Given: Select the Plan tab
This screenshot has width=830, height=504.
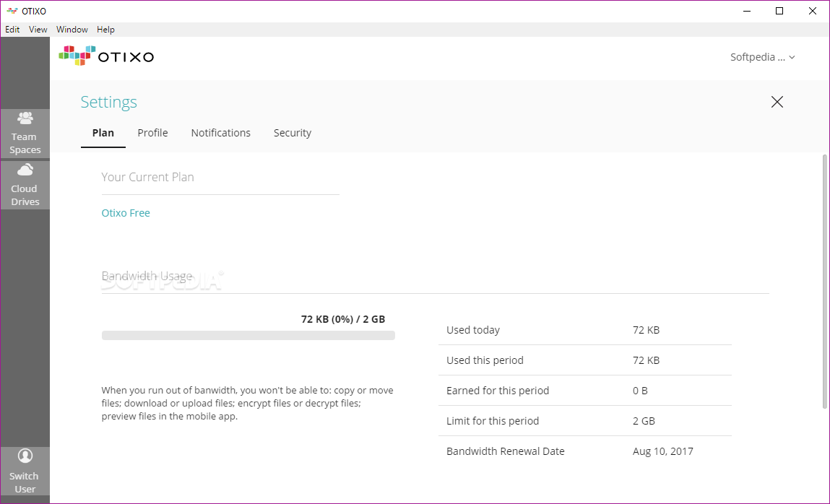Looking at the screenshot, I should click(103, 133).
